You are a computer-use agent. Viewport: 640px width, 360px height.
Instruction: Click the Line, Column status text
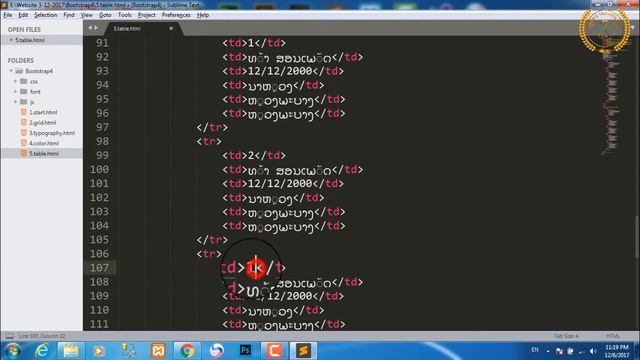click(x=42, y=336)
